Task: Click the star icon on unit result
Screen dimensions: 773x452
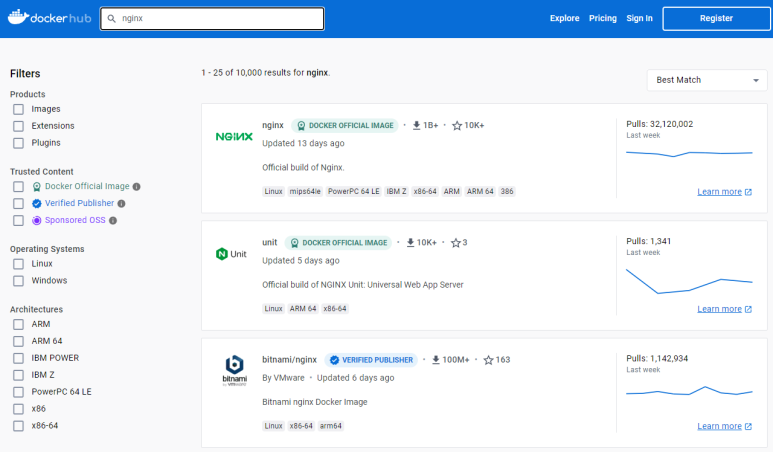Action: [x=456, y=243]
